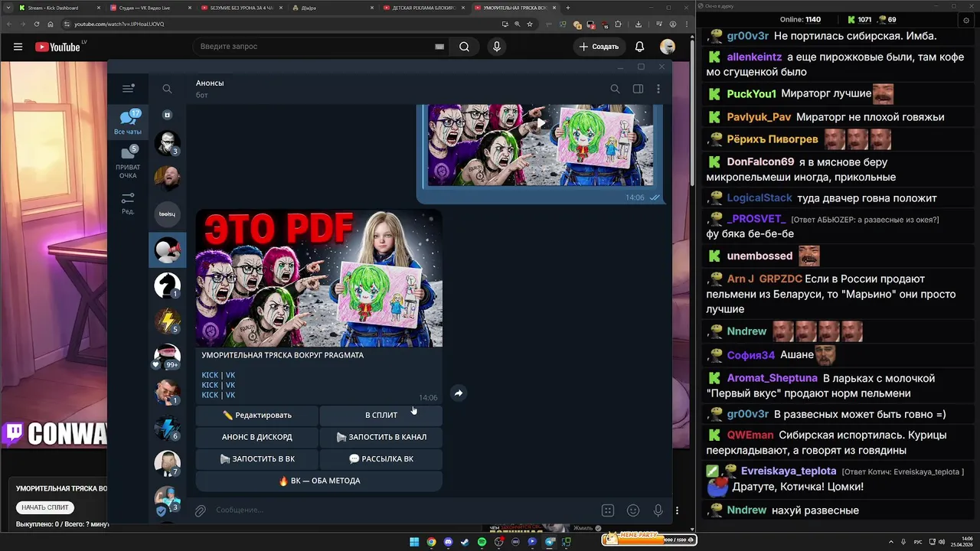Play the video in the top message
This screenshot has width=980, height=551.
[x=541, y=122]
